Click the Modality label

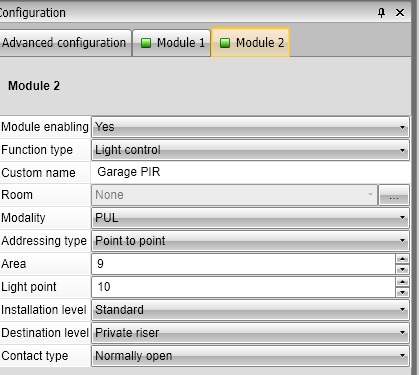tap(23, 218)
